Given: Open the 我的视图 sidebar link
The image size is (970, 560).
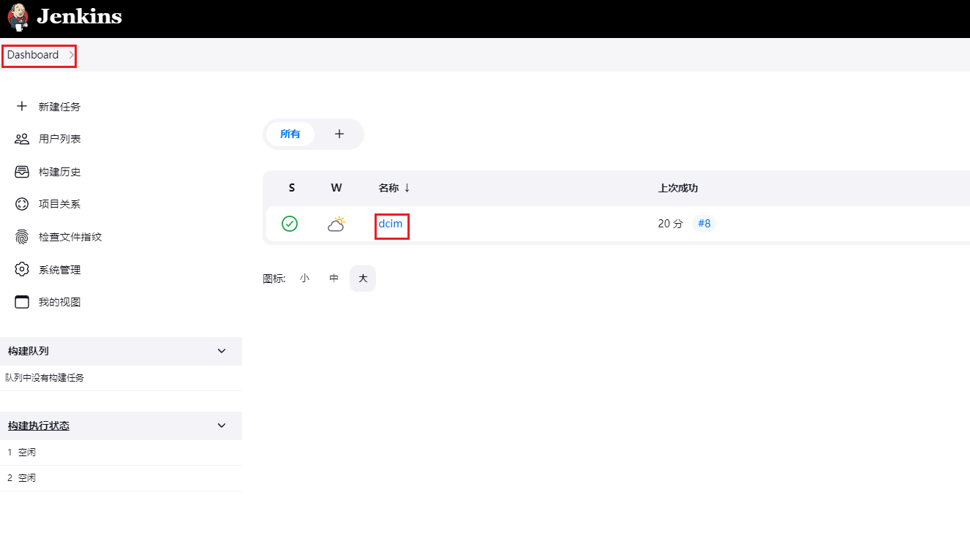Looking at the screenshot, I should pos(59,302).
